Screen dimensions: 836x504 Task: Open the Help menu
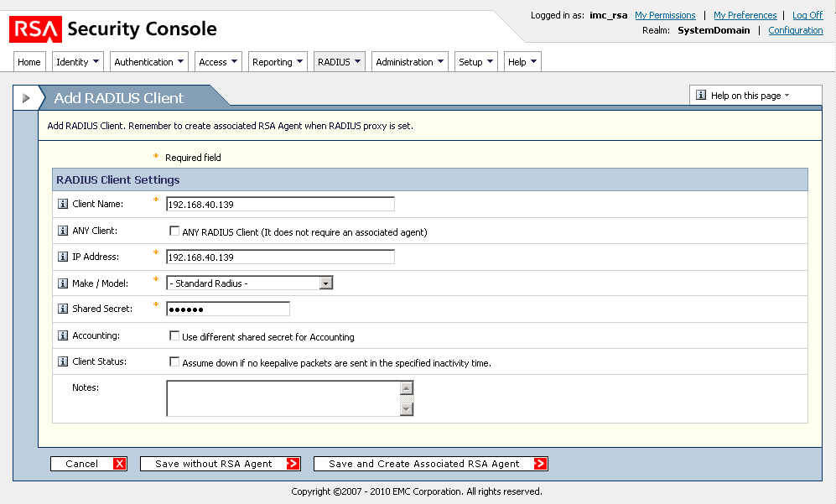point(522,62)
